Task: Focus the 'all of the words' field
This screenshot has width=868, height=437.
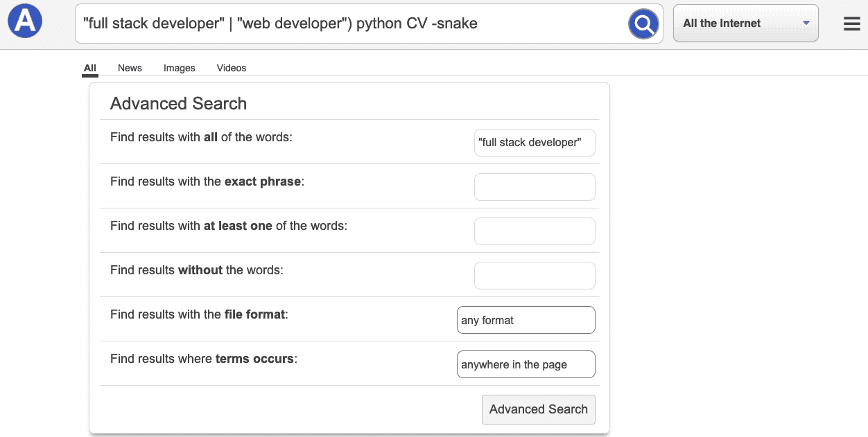Action: tap(534, 143)
